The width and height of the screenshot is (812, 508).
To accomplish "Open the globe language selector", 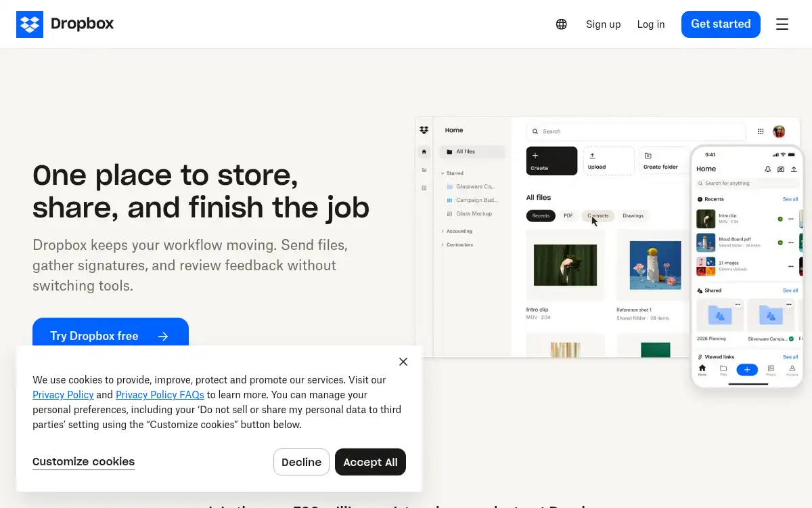I will tap(562, 24).
